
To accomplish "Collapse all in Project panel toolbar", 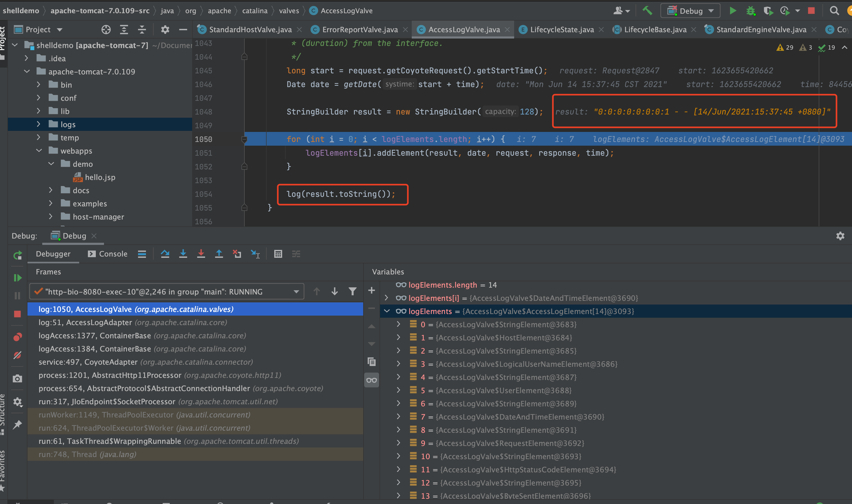I will 142,30.
